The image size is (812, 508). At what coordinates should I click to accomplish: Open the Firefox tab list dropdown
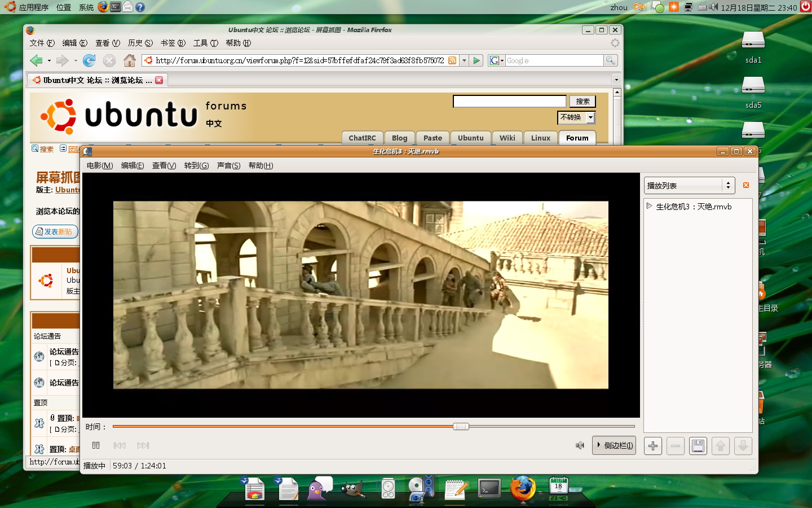click(x=616, y=80)
